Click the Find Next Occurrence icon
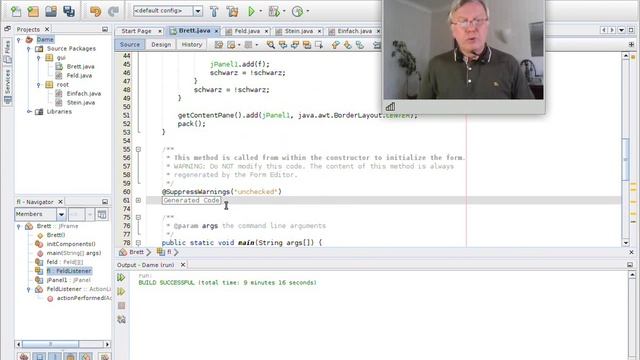This screenshot has width=640, height=360. (x=295, y=45)
